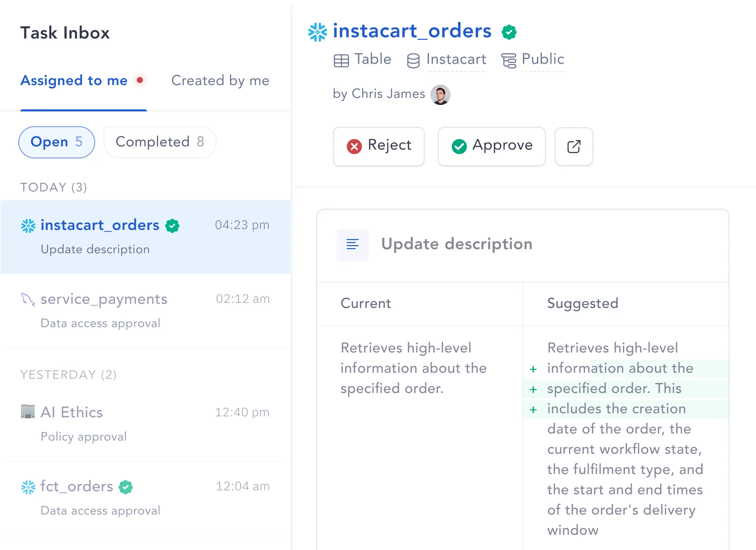The image size is (756, 550).
Task: Reject the description update
Action: (x=379, y=146)
